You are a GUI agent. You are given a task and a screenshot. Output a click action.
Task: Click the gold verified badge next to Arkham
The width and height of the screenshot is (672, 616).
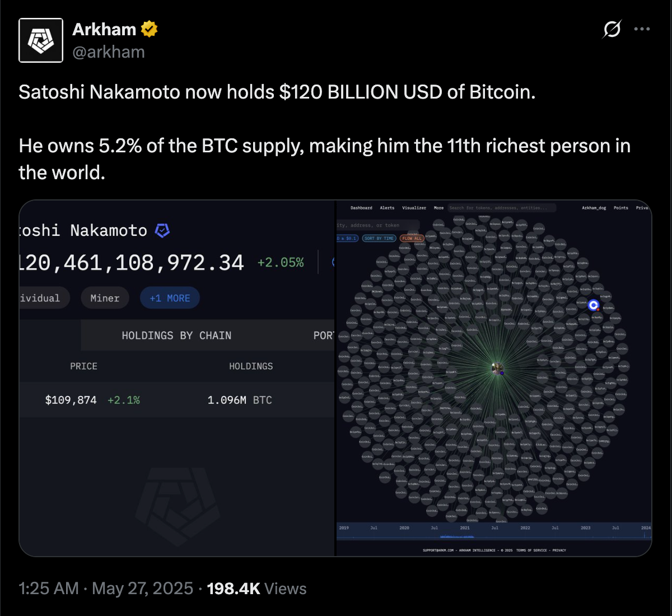(149, 29)
